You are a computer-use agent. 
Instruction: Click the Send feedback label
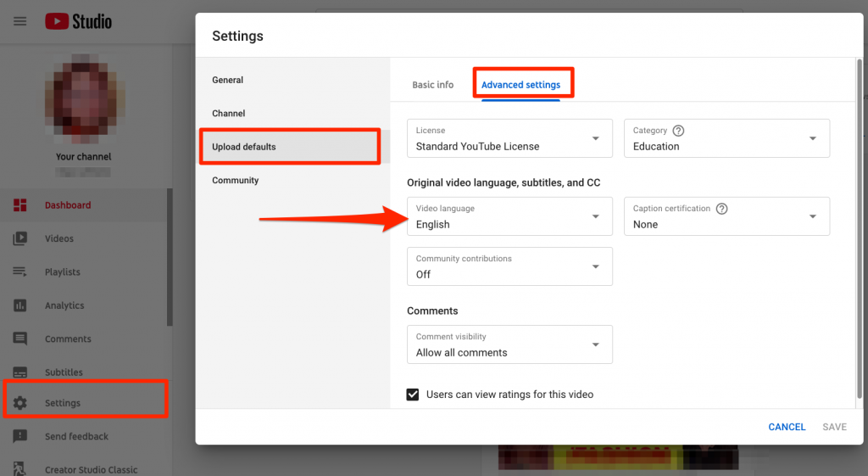pyautogui.click(x=77, y=436)
